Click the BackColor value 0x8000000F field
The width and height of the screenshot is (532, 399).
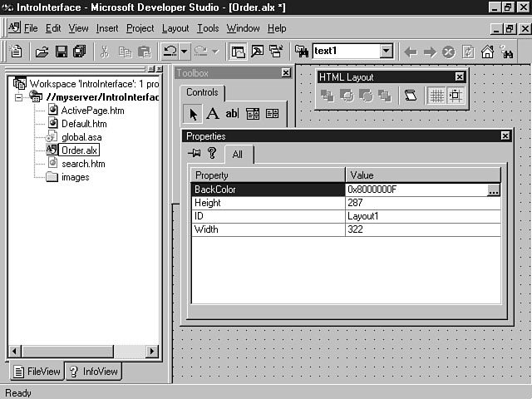coord(416,190)
